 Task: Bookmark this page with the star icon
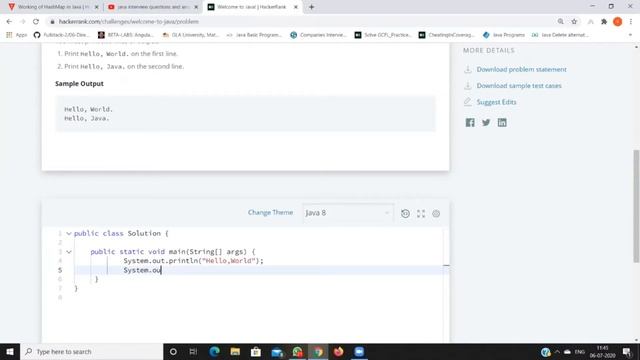pos(574,22)
